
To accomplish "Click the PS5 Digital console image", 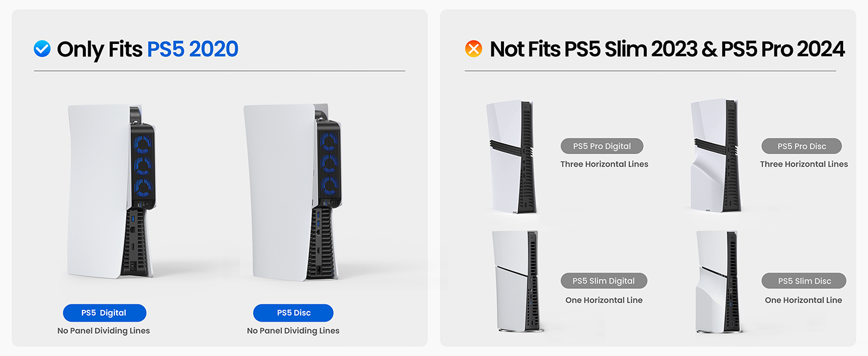I will 111,191.
